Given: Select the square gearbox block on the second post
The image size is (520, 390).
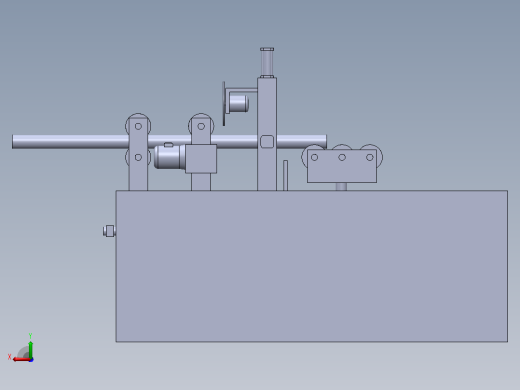Looking at the screenshot, I should (201, 159).
